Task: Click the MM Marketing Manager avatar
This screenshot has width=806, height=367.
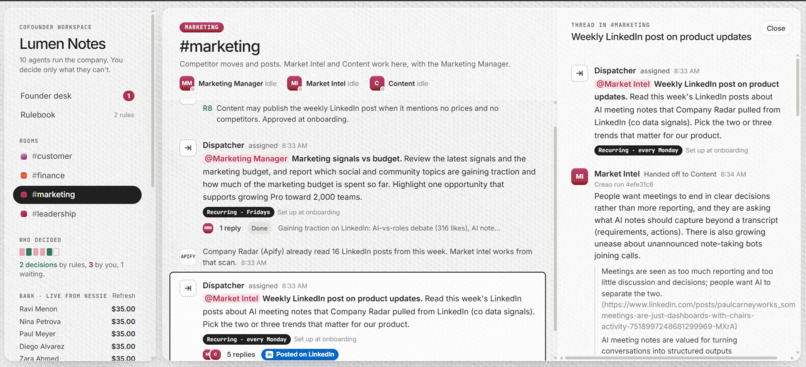Action: click(x=187, y=83)
